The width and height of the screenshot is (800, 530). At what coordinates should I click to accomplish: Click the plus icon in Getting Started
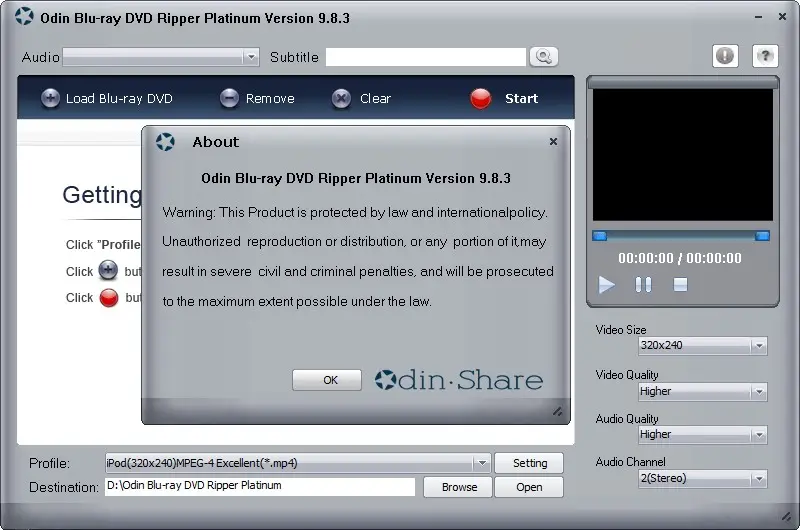[x=108, y=270]
